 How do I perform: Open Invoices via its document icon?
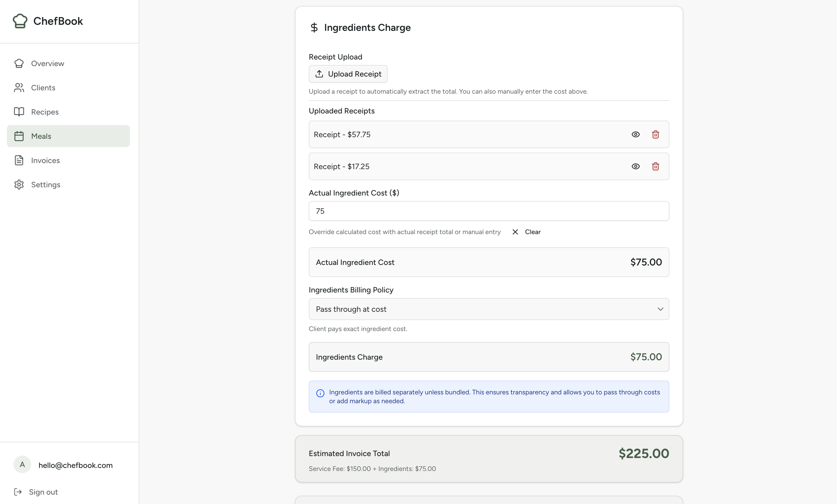[19, 160]
